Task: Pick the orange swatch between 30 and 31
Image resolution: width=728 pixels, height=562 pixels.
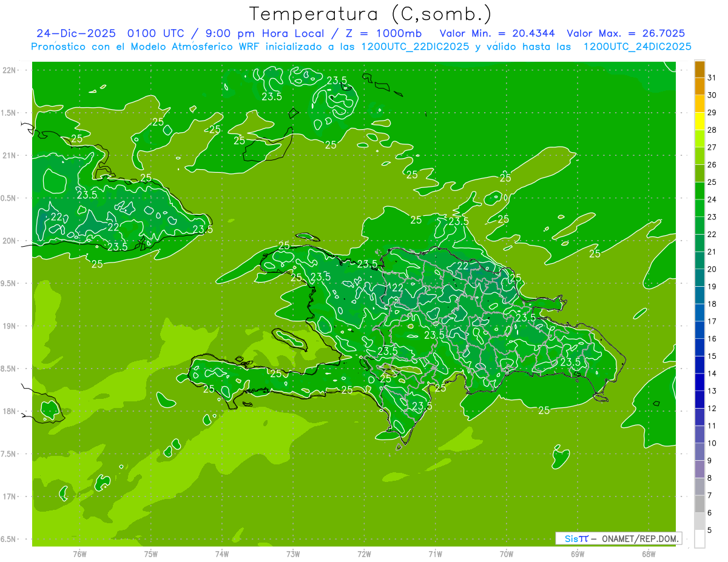Action: point(699,87)
